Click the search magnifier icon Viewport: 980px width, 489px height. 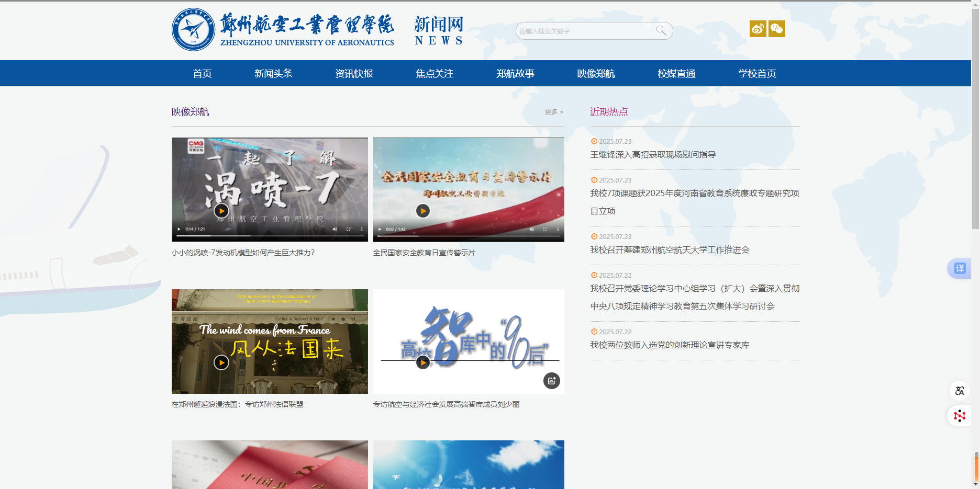click(x=661, y=31)
